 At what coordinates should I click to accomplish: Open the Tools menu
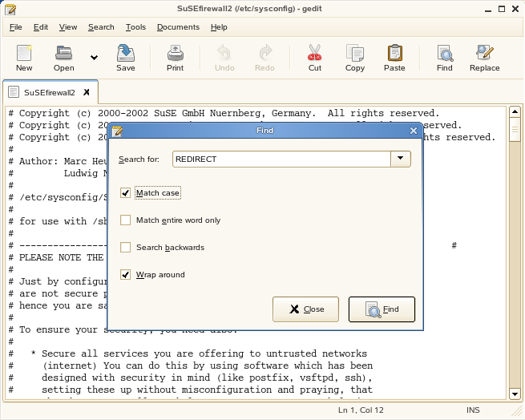click(x=135, y=27)
